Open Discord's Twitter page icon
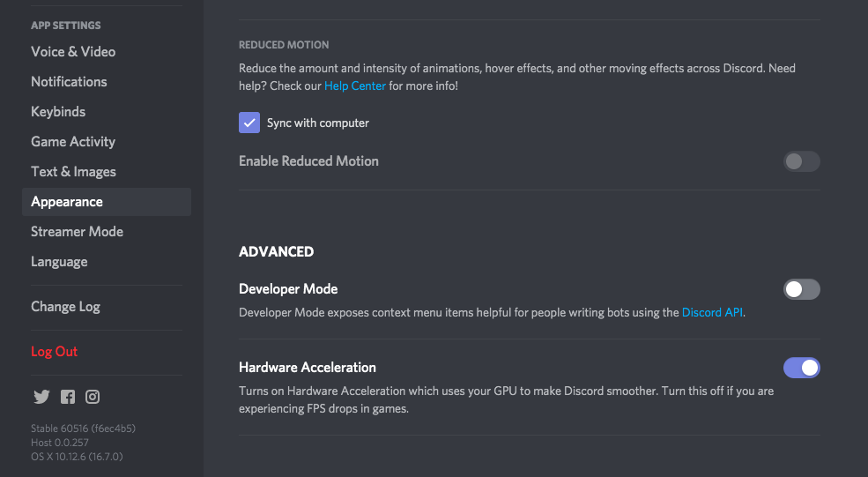868x477 pixels. (x=41, y=397)
